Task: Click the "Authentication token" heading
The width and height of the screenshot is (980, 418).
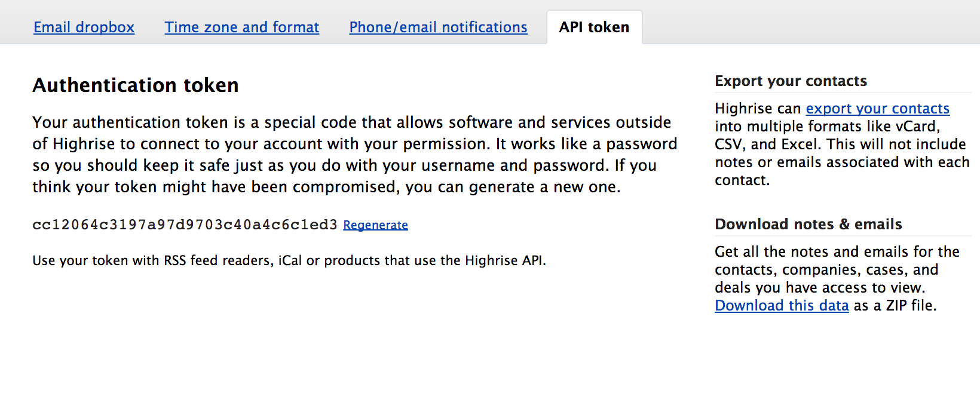Action: [136, 85]
